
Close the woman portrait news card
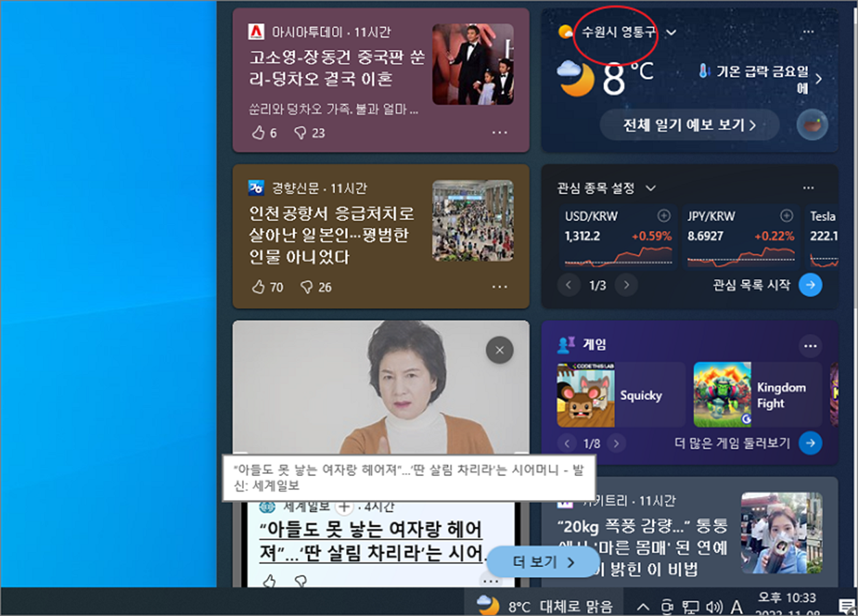[500, 351]
